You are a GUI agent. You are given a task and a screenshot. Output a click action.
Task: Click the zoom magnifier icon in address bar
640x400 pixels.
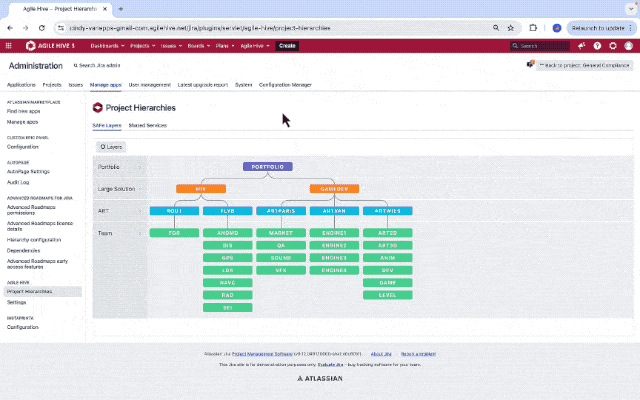pos(496,28)
